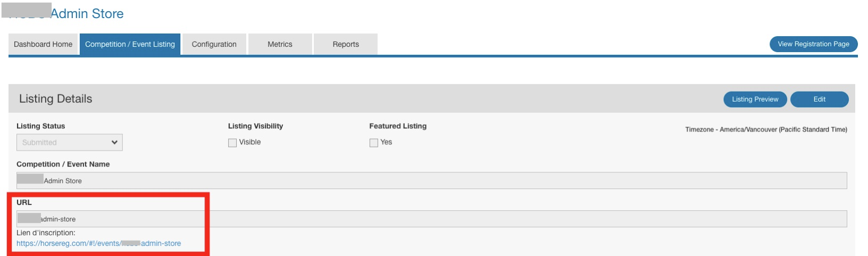Click the Admin Store page title
The image size is (868, 256).
click(87, 14)
